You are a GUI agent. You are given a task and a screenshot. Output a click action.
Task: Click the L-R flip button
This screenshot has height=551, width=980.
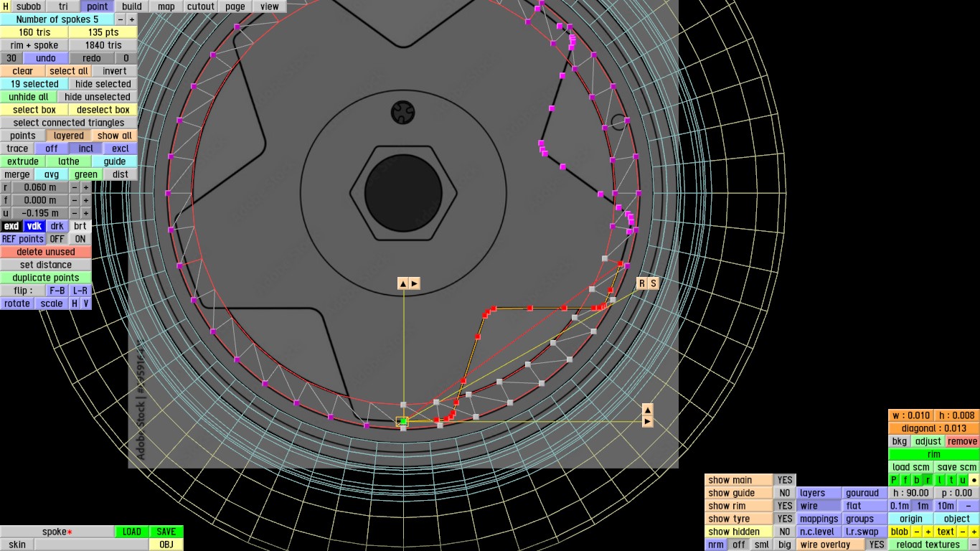coord(80,291)
